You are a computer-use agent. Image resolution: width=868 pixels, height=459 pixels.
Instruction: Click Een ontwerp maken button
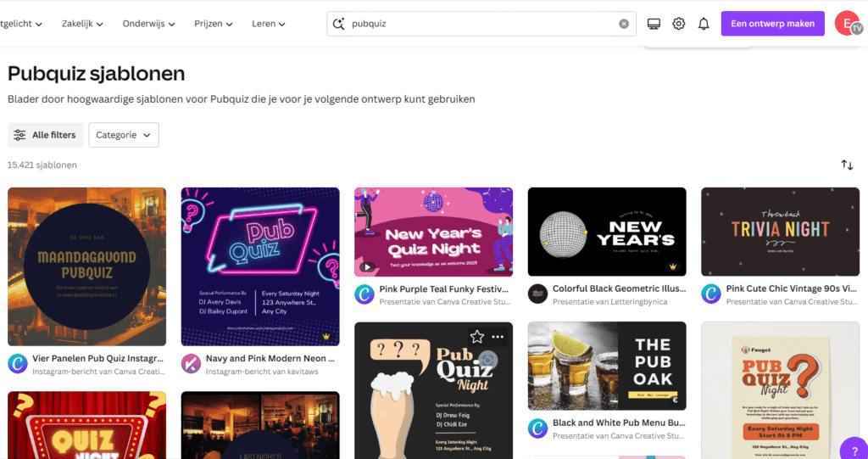click(773, 24)
